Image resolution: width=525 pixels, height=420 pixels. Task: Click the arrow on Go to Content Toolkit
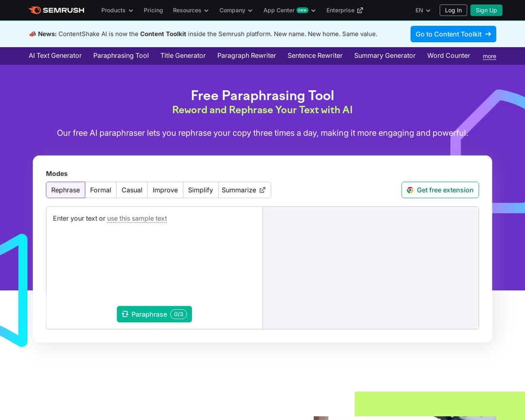tap(488, 34)
